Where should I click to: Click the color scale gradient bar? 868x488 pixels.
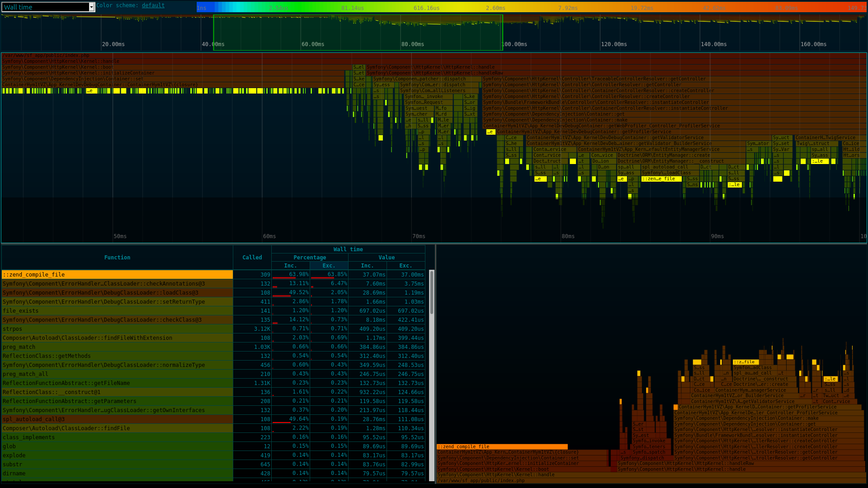coord(531,8)
